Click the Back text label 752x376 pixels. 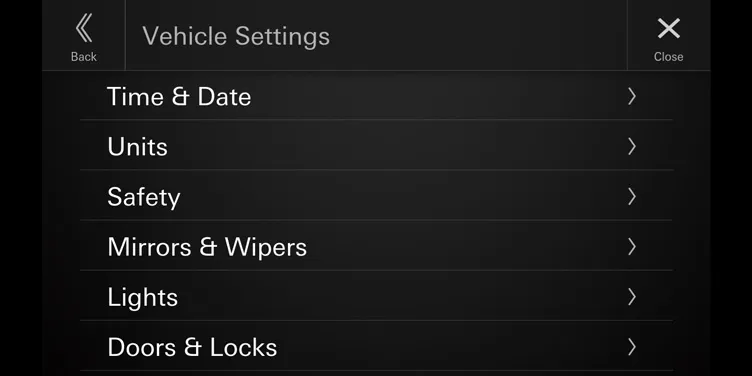click(84, 57)
